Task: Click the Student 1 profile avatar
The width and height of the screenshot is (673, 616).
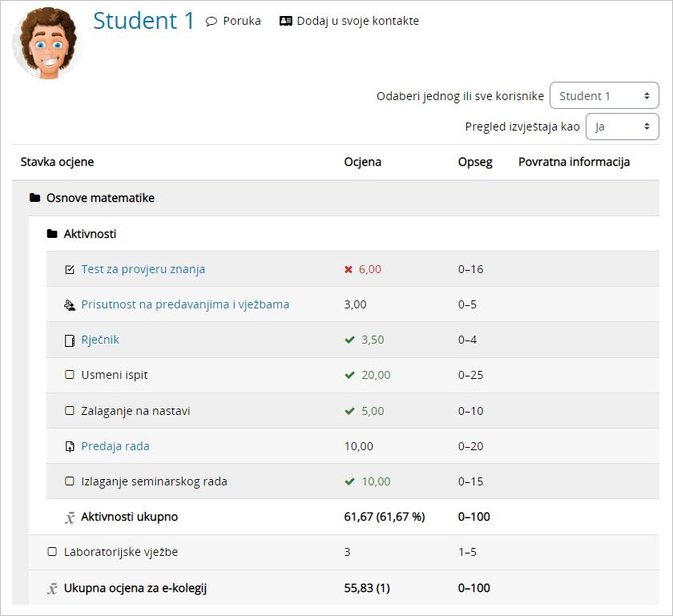Action: (x=46, y=44)
